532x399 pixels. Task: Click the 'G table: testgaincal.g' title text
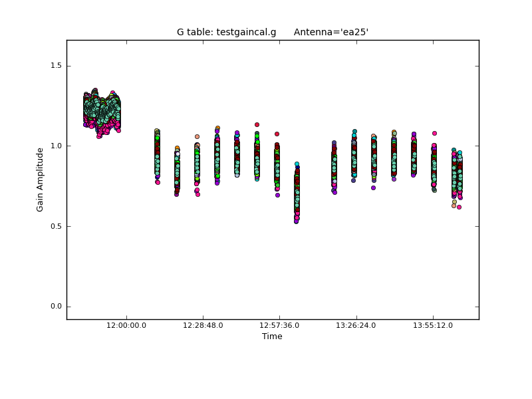226,32
